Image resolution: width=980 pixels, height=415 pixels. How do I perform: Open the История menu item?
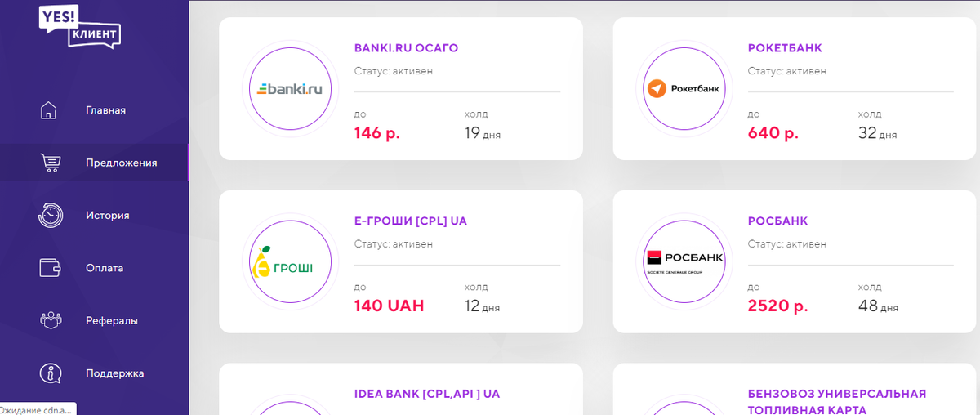[107, 216]
